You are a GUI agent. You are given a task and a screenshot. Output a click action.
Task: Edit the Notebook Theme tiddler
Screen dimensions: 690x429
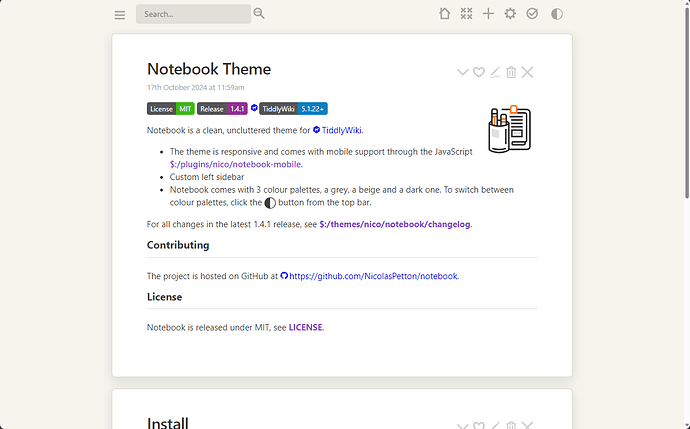[x=495, y=72]
